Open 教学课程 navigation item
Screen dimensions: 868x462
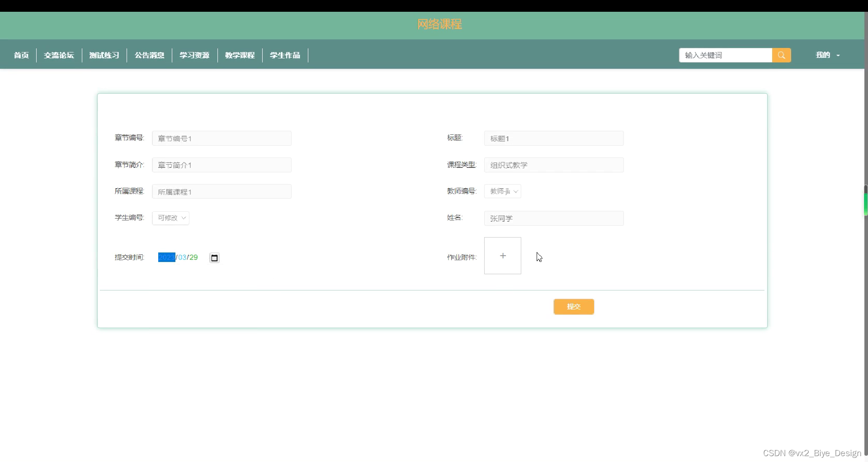pyautogui.click(x=240, y=55)
